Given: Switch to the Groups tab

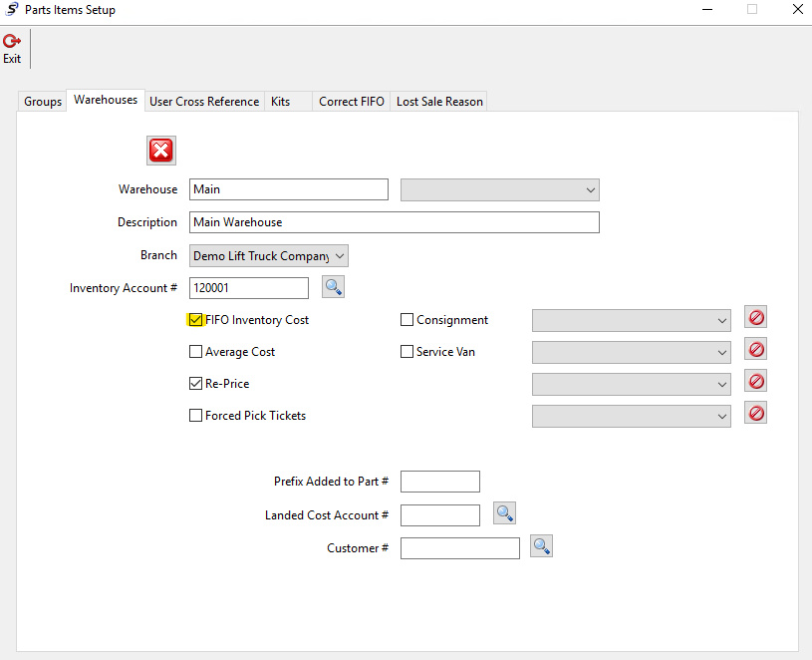Looking at the screenshot, I should pos(43,102).
